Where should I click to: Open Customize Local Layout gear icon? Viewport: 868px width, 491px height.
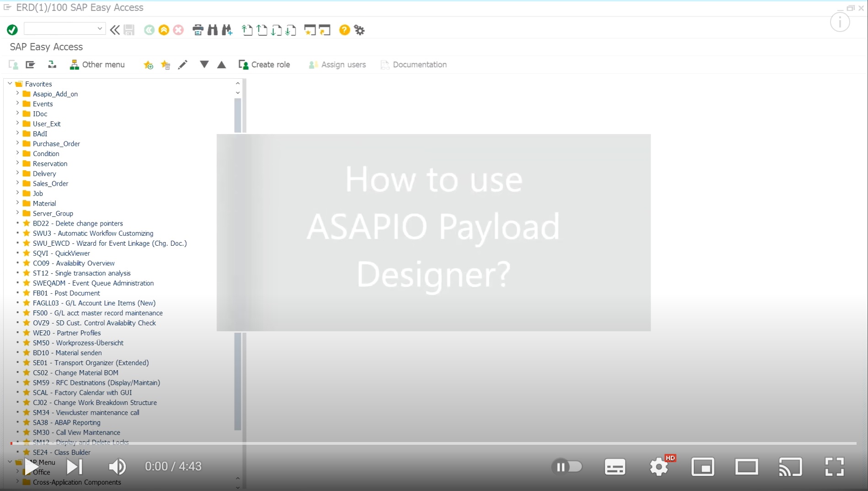(359, 30)
